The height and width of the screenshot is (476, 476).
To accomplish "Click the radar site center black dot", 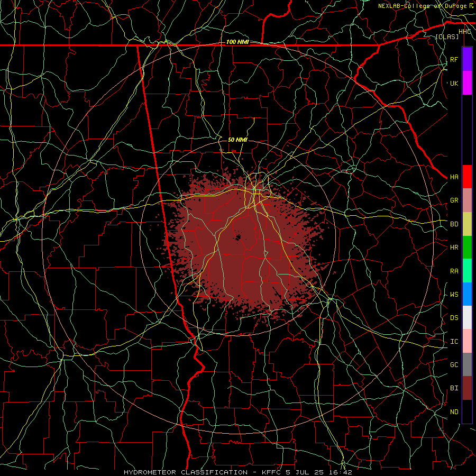I will (x=237, y=237).
